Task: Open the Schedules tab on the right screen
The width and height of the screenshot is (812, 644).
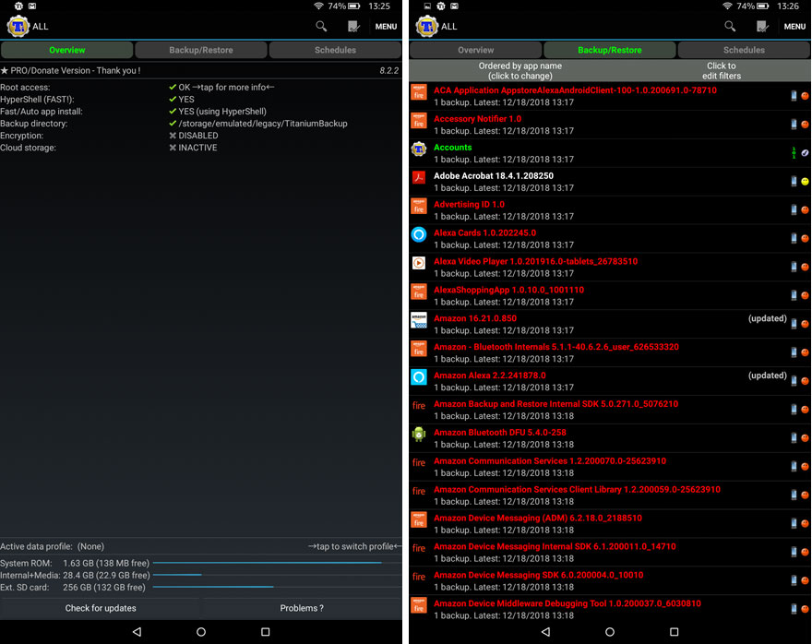Action: (x=744, y=50)
